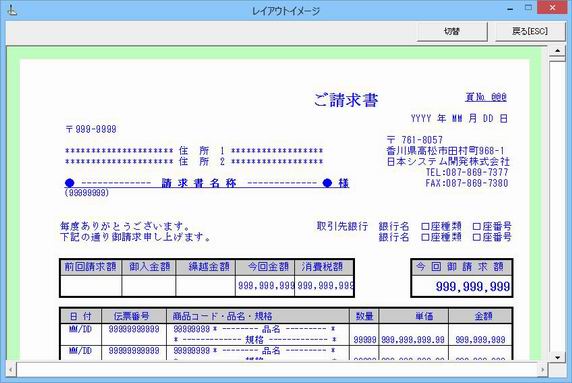Click the 消費税額 header cell

coord(324,267)
